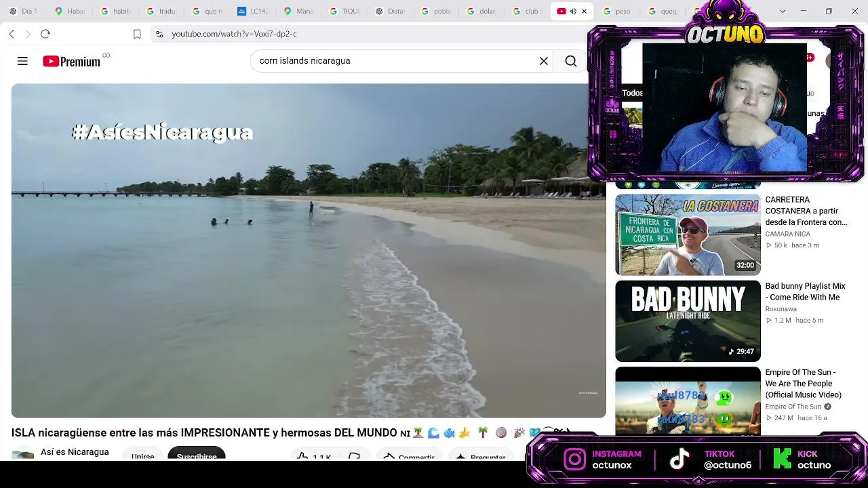Screen dimensions: 868x488
Task: Click the main video player
Action: 309,251
